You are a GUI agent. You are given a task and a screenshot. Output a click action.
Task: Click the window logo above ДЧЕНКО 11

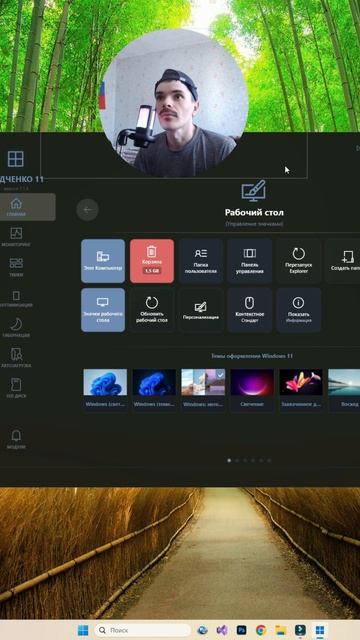point(16,159)
